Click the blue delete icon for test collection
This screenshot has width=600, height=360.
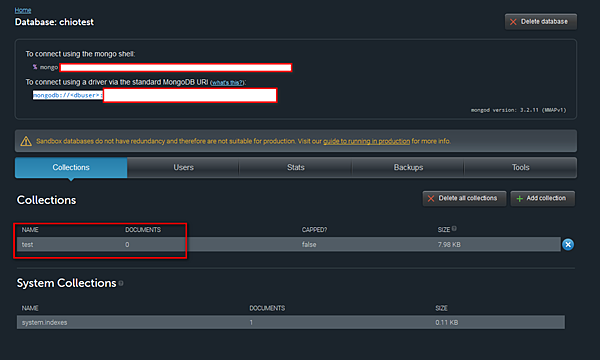(568, 244)
